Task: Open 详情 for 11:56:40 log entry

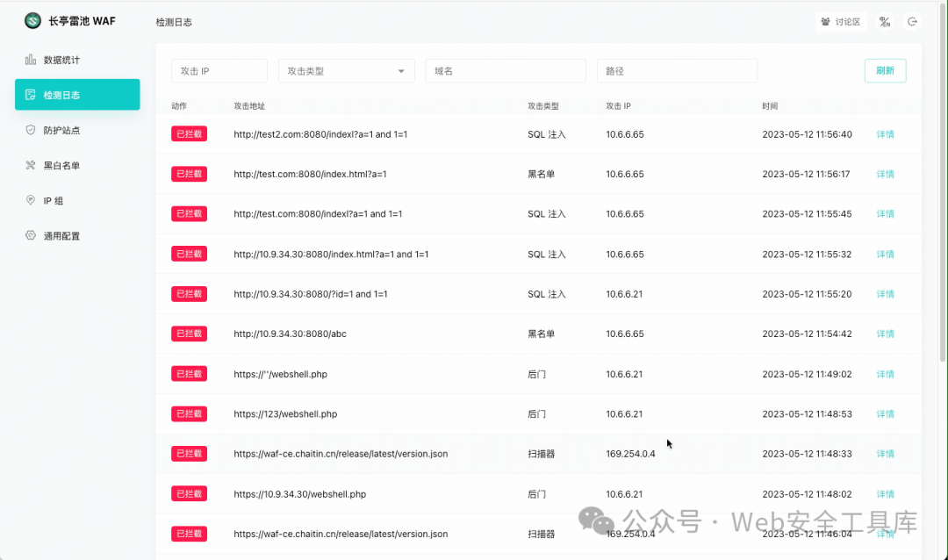Action: (885, 134)
